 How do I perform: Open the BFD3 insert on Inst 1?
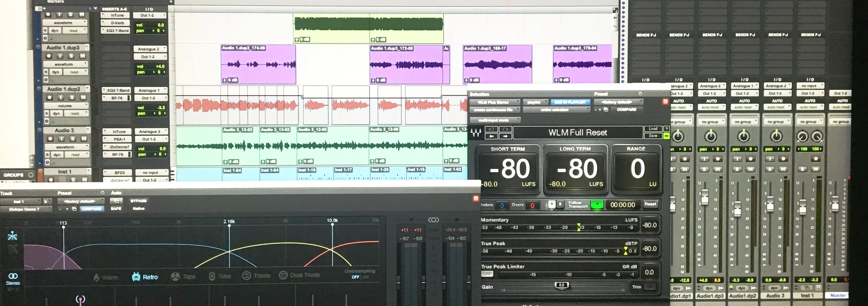tap(119, 172)
